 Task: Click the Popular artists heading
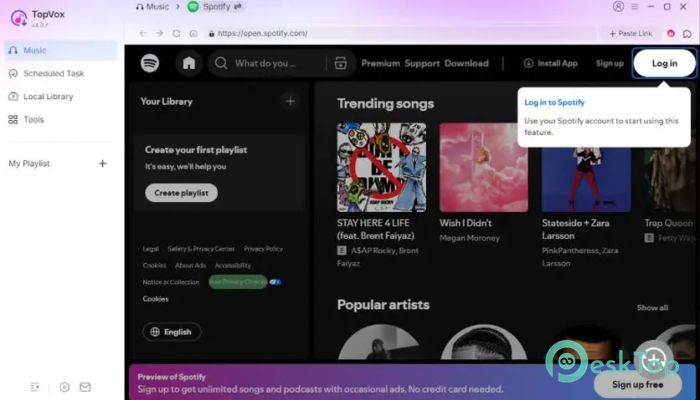pyautogui.click(x=383, y=305)
